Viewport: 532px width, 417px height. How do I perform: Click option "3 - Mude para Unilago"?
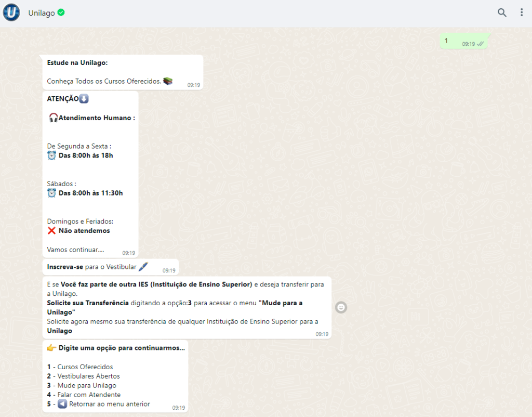coord(82,385)
